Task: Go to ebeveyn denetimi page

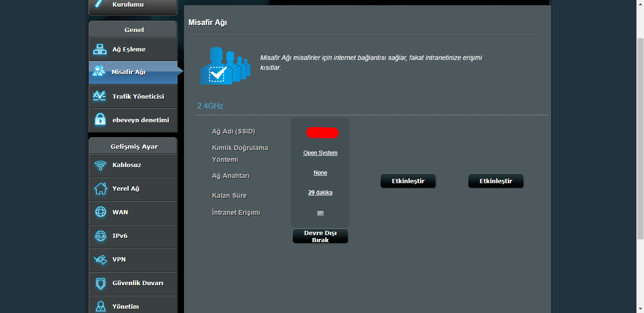Action: click(133, 120)
